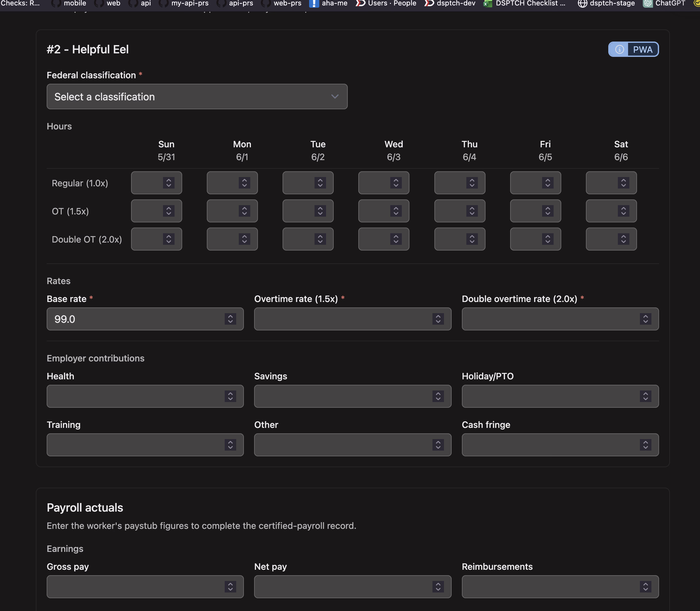Click the Double OT field for Thu 6/4
Screen dimensions: 700x611
pyautogui.click(x=460, y=239)
